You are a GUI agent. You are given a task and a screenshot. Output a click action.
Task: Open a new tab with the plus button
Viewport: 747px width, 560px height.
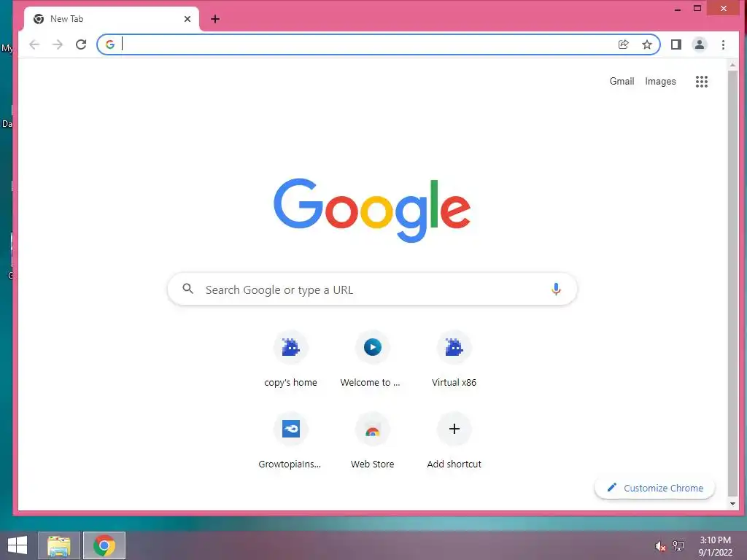click(215, 19)
